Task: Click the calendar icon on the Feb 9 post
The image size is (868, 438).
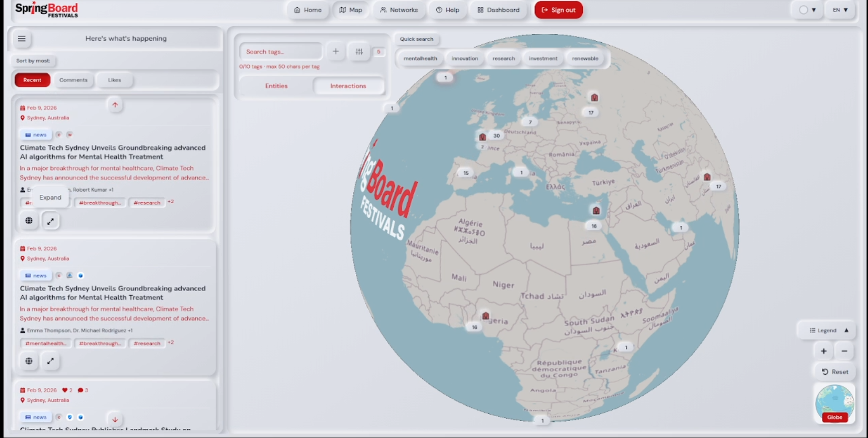Action: point(23,107)
